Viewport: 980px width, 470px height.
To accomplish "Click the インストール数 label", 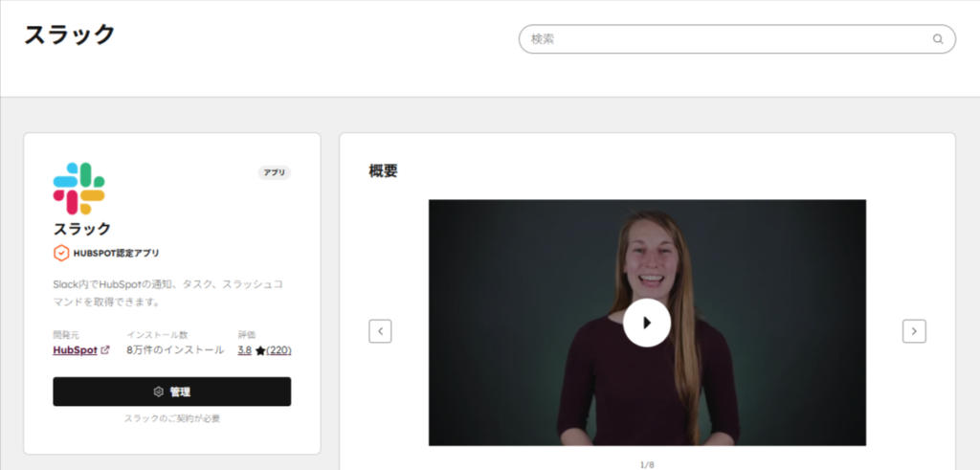I will [158, 335].
